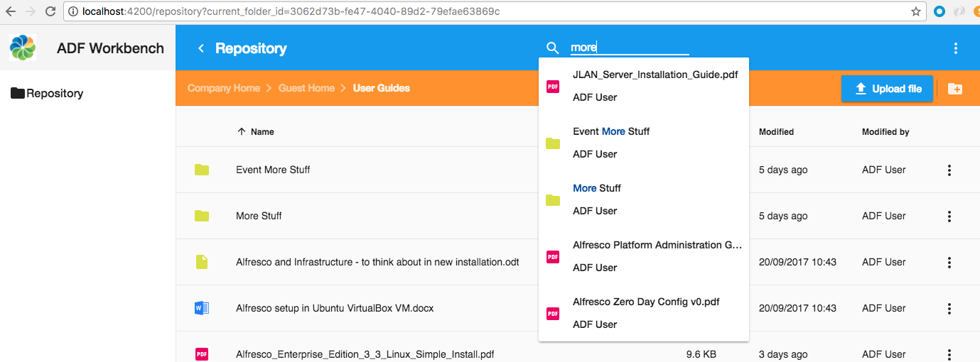This screenshot has height=362, width=980.
Task: Bookmark this page with the star icon
Action: tap(916, 11)
